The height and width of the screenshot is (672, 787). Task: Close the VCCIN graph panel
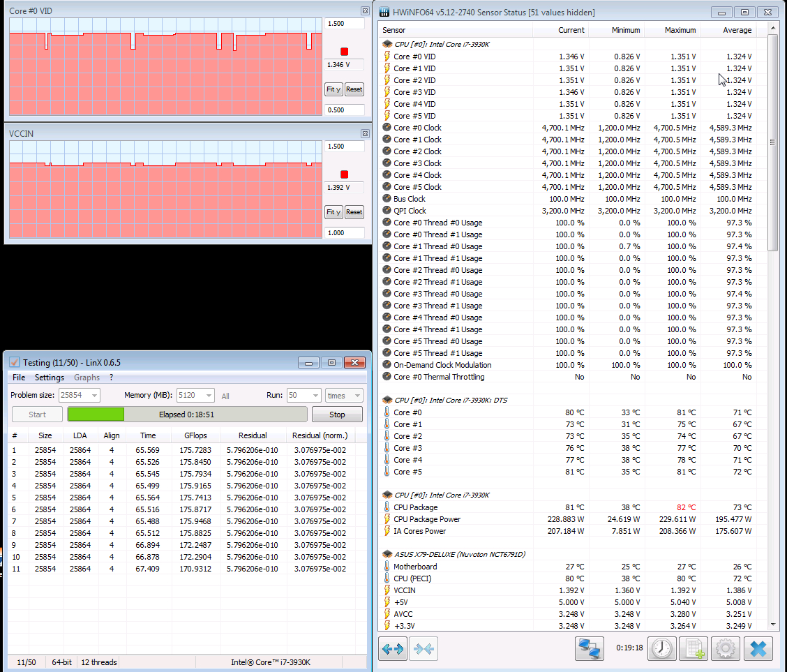coord(365,133)
